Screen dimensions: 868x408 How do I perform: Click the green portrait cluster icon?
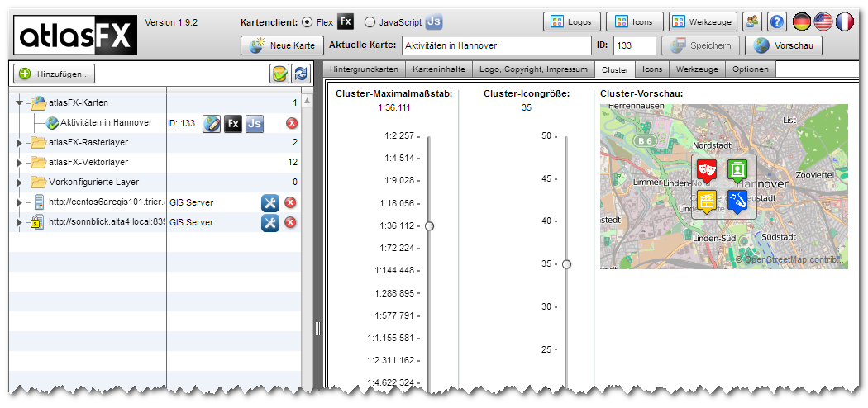tap(737, 169)
